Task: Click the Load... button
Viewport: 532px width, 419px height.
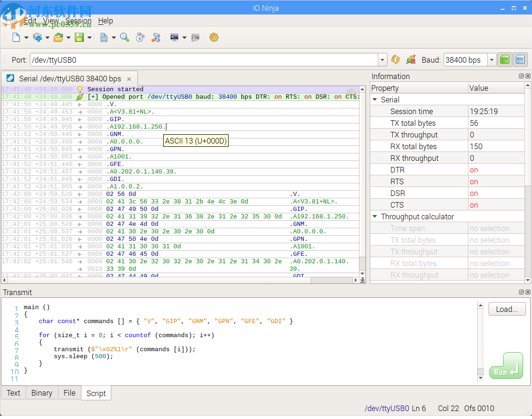Action: 507,309
